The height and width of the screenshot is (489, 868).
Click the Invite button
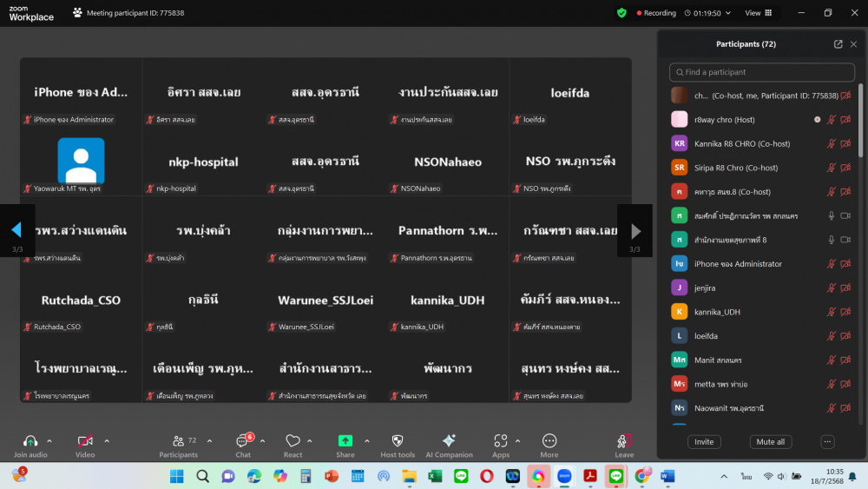point(704,441)
